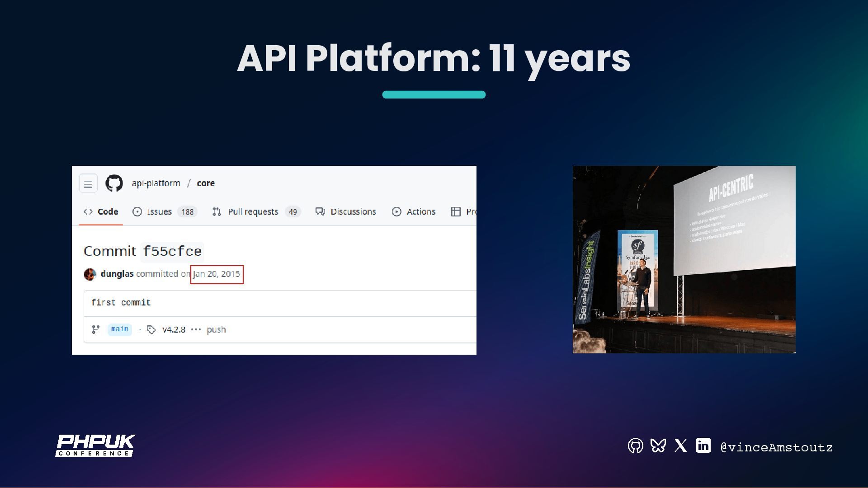
Task: Click the GitHub icon in footer
Action: point(635,446)
